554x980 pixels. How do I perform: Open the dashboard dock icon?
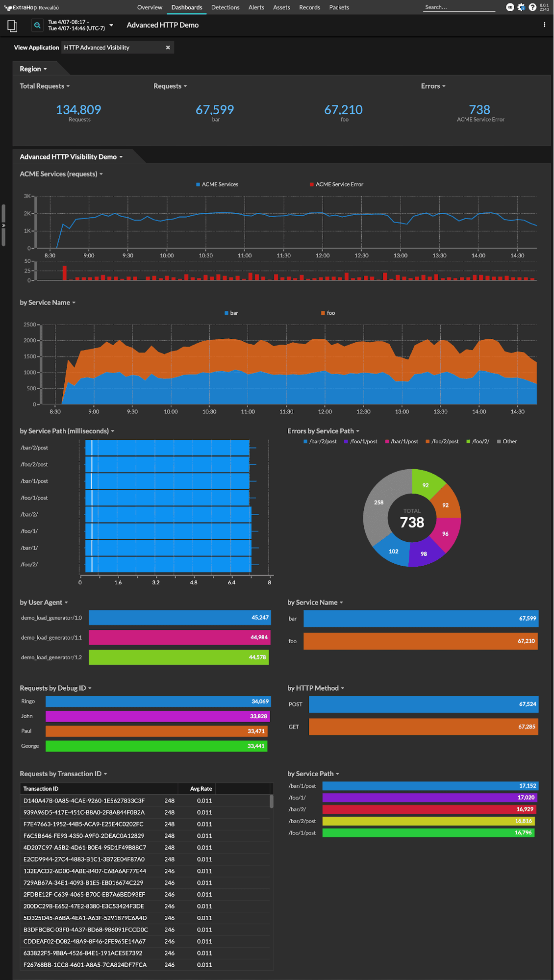[12, 25]
